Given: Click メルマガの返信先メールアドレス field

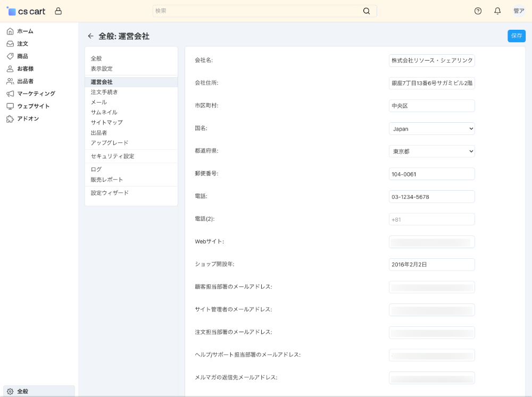Looking at the screenshot, I should click(431, 378).
